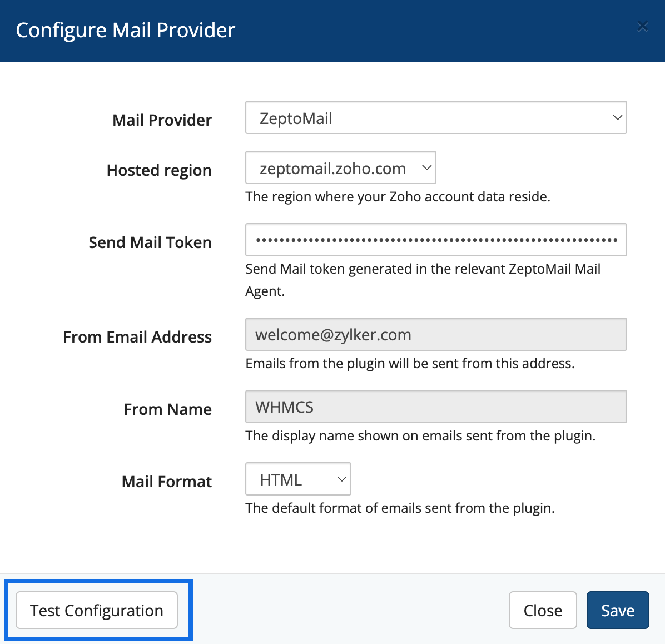Click the Configure Mail Provider dialog title

click(x=126, y=30)
